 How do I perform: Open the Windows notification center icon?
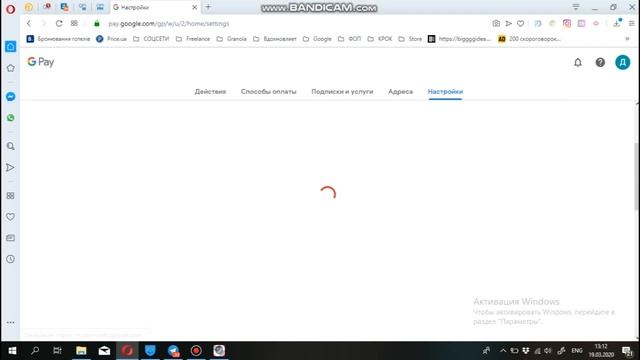627,351
